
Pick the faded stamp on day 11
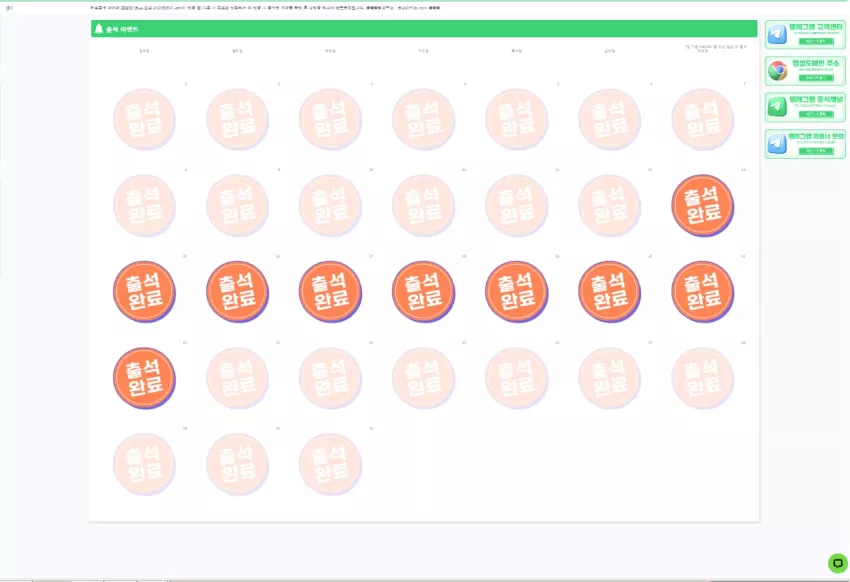tap(423, 205)
